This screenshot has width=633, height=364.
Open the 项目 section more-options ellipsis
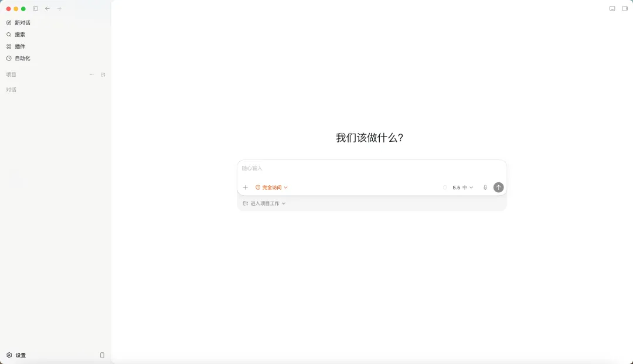pyautogui.click(x=91, y=74)
